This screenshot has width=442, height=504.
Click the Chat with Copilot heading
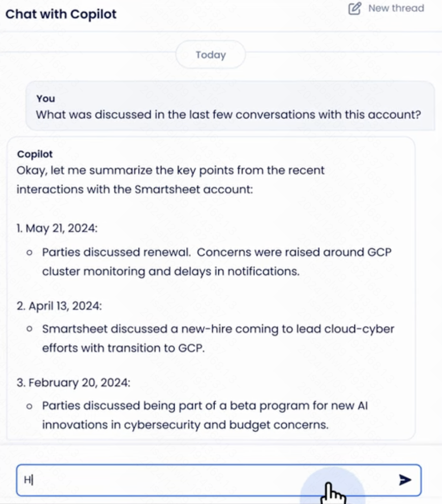[x=61, y=14]
